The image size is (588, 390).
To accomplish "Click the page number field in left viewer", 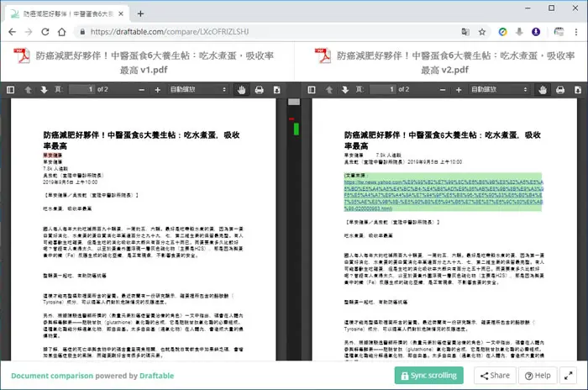I will tap(82, 89).
